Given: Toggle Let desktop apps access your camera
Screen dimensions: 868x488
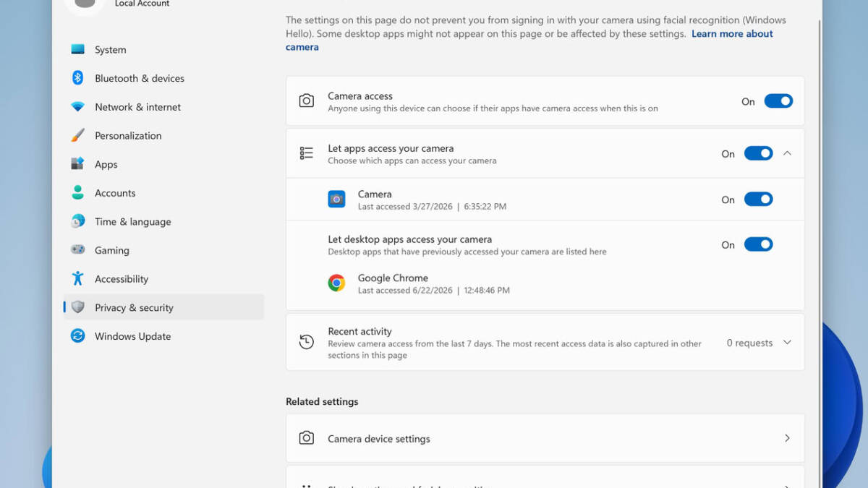Looking at the screenshot, I should pos(758,244).
